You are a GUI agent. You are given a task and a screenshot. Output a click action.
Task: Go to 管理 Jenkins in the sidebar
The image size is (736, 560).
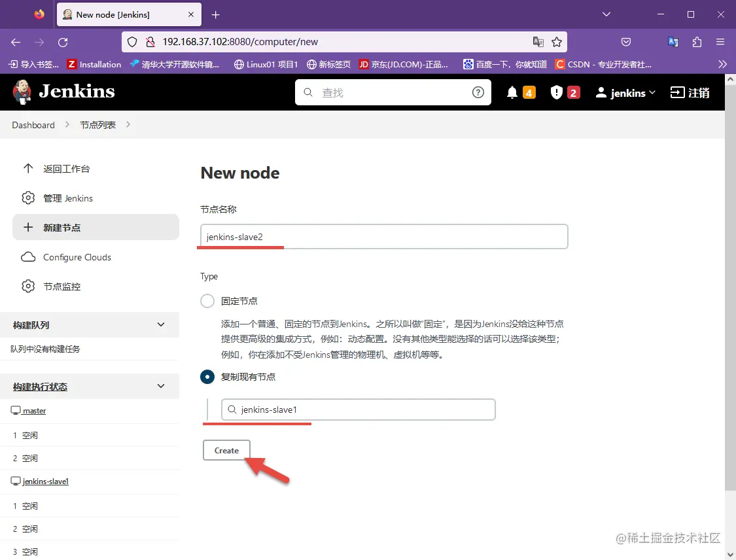96,198
